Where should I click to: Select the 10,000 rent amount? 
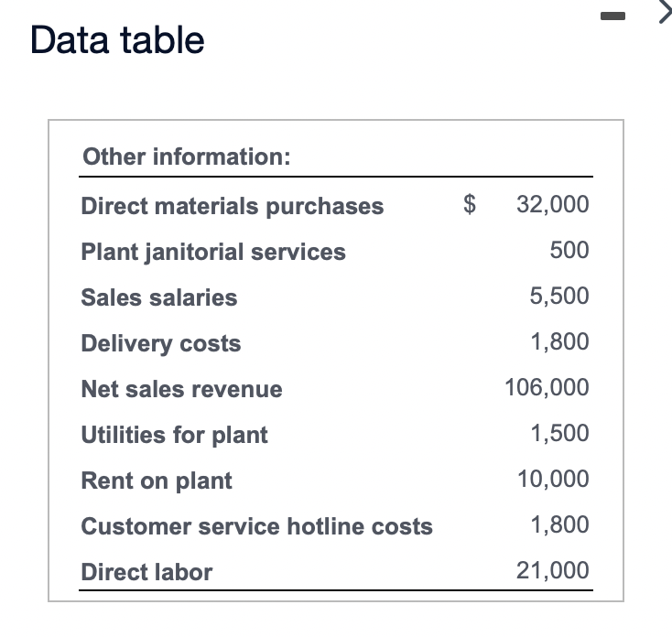(553, 479)
